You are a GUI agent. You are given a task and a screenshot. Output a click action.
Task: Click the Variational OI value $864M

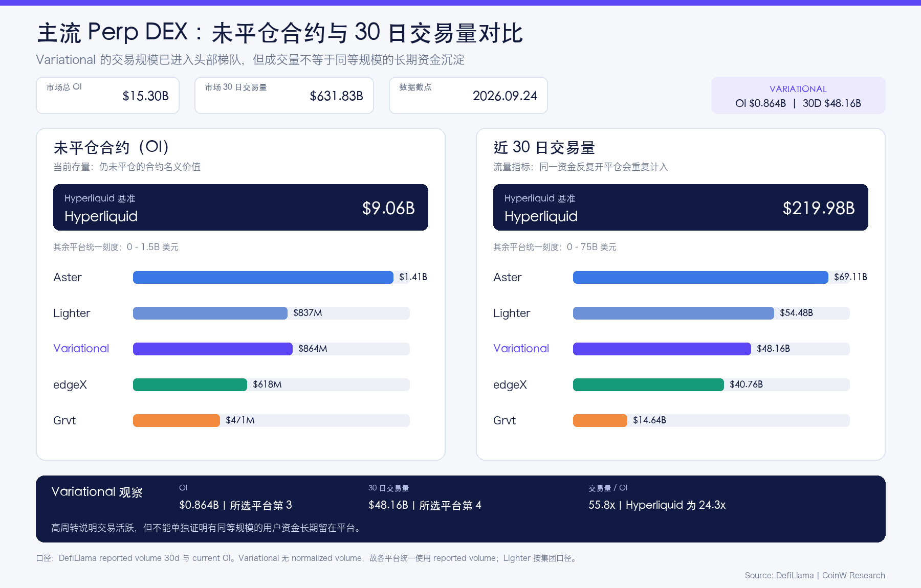click(x=313, y=349)
